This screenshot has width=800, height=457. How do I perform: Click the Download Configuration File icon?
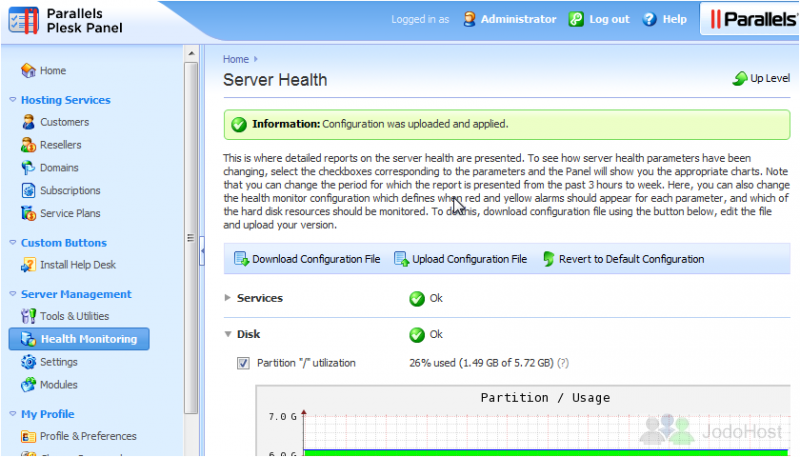[241, 259]
